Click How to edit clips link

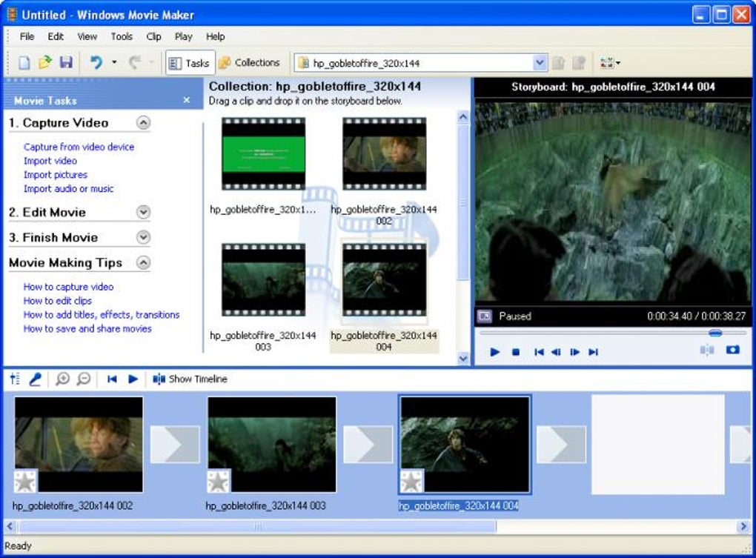click(58, 301)
